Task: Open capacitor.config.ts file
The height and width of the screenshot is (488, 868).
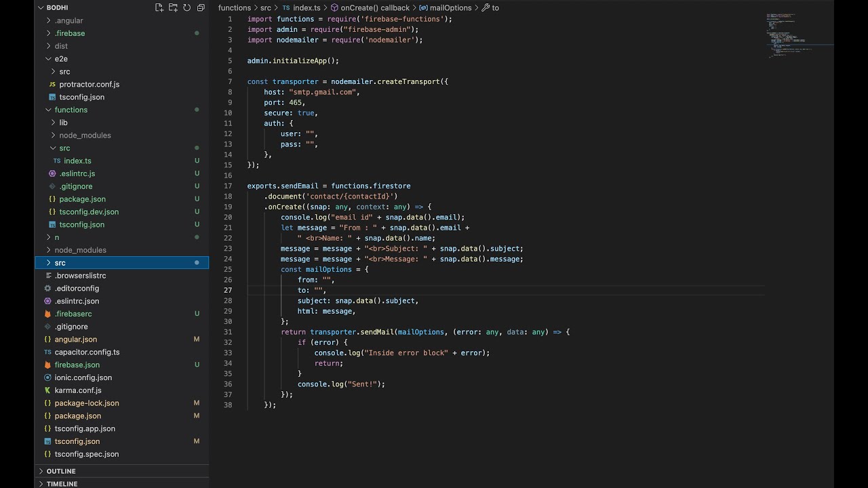Action: tap(87, 352)
